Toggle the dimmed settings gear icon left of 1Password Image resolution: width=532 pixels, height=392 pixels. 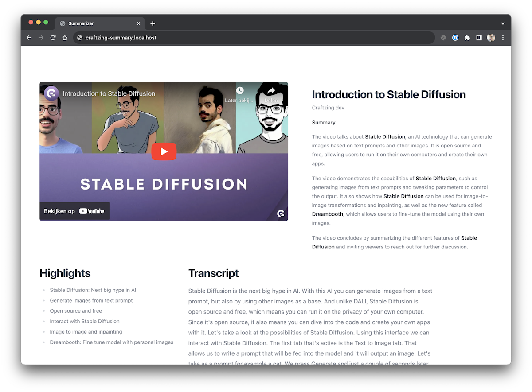point(443,38)
